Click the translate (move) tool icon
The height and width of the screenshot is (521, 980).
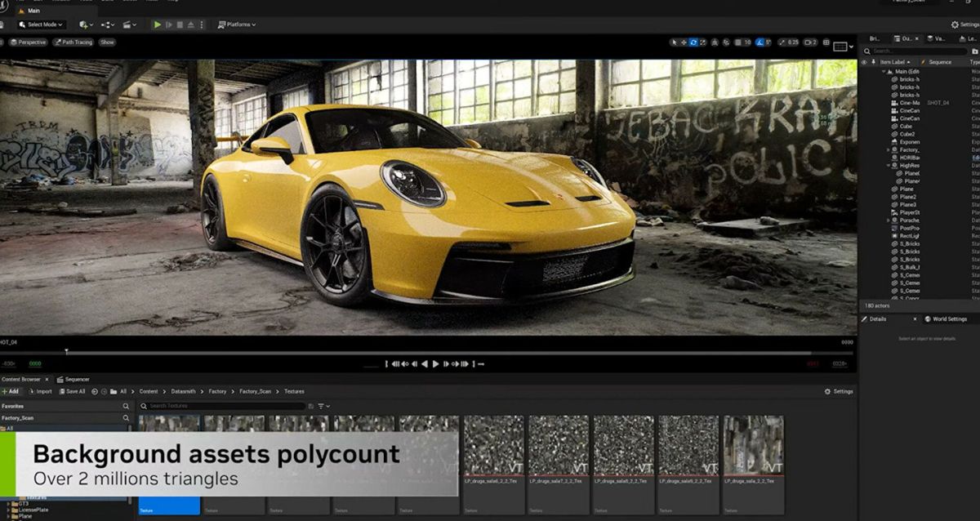pos(684,42)
